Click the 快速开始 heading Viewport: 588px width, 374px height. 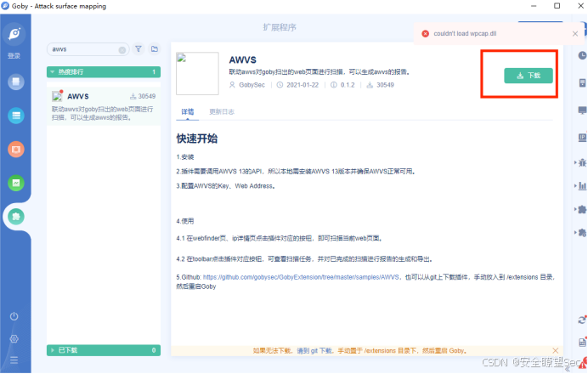click(197, 139)
